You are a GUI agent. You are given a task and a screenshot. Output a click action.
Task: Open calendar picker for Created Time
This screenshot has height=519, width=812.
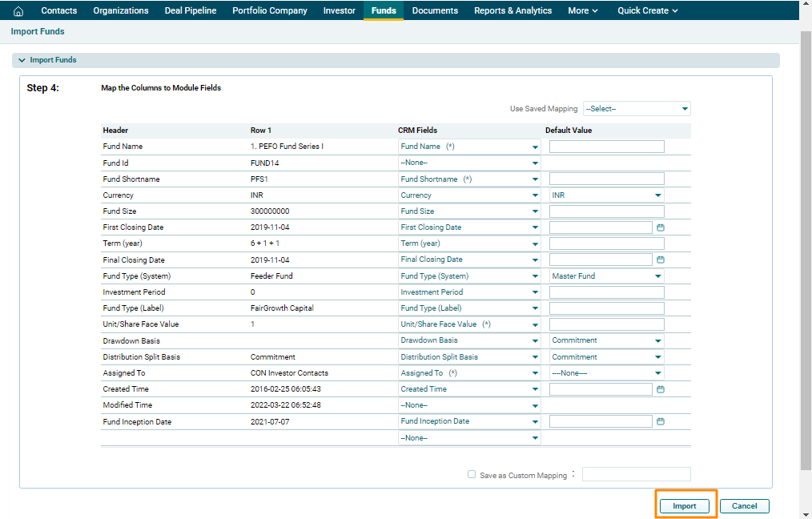[661, 389]
